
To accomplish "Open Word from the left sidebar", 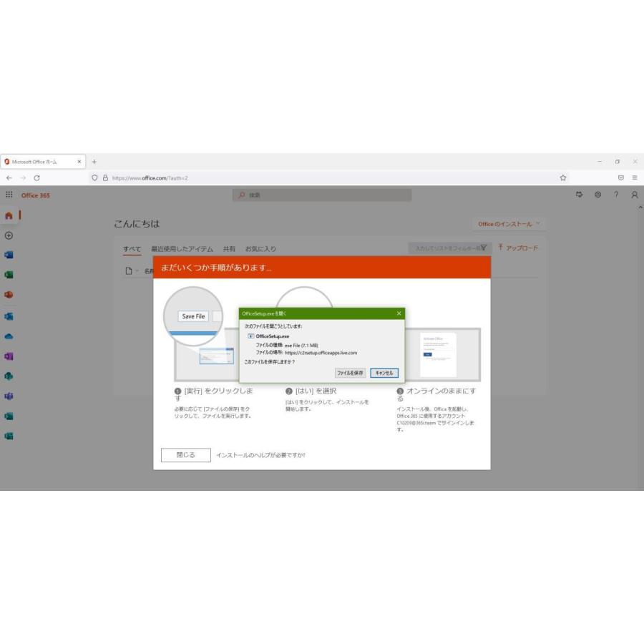I will [x=9, y=255].
